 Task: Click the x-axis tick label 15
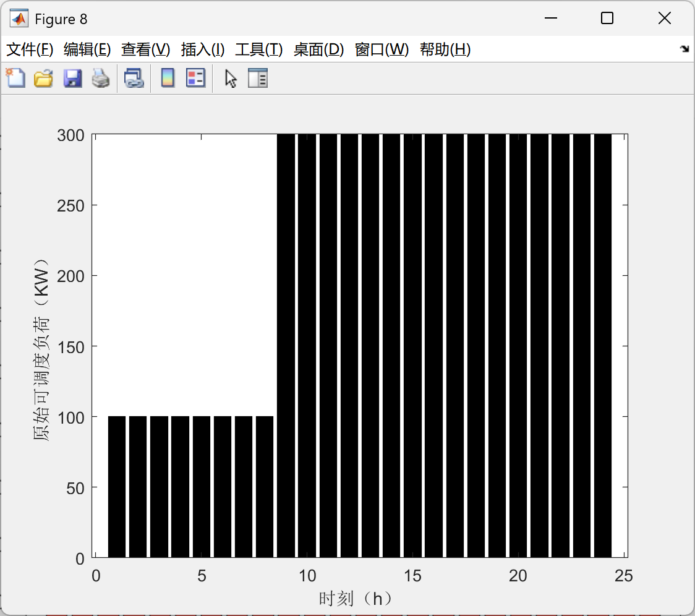412,576
